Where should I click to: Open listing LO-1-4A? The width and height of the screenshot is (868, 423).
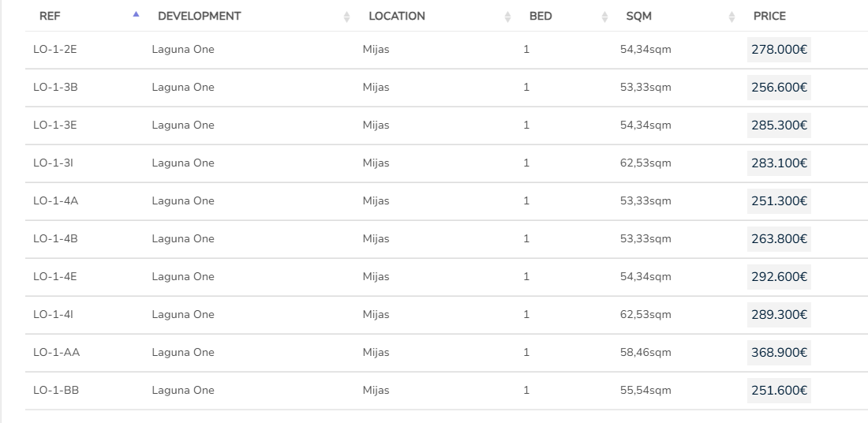pyautogui.click(x=55, y=201)
